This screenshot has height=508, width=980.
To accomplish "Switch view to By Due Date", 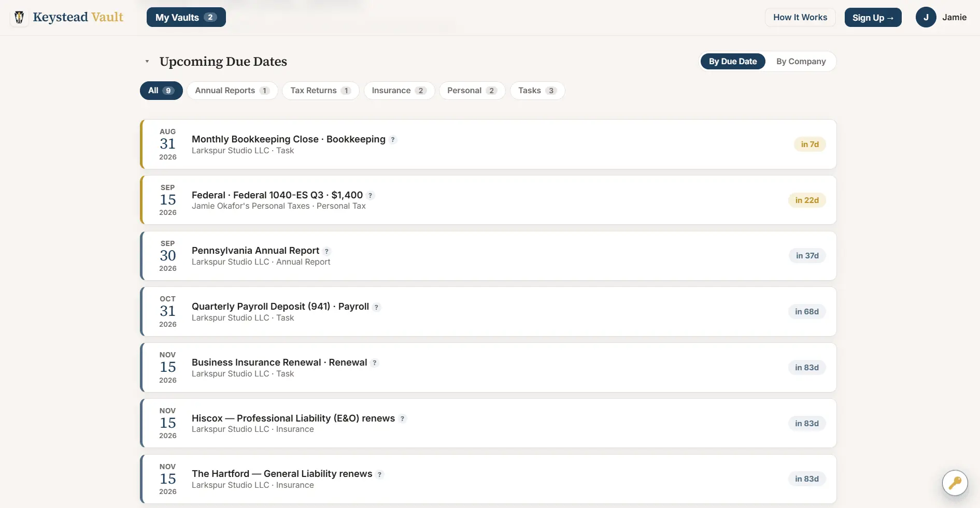I will coord(733,61).
